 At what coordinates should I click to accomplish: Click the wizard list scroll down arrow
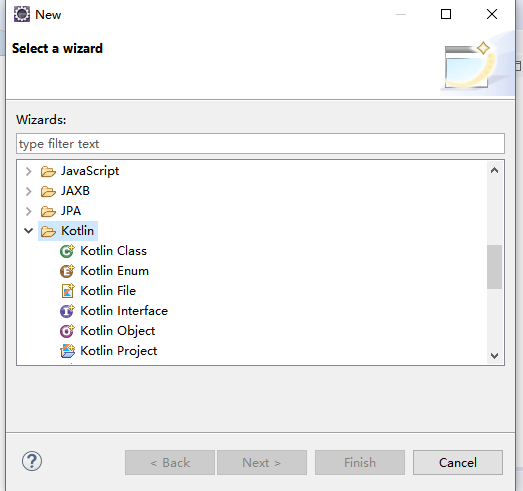pos(494,356)
